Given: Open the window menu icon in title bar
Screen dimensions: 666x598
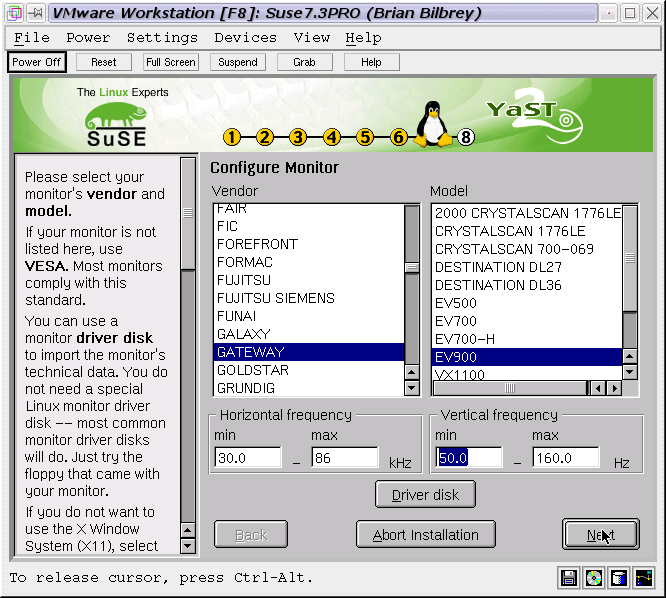Looking at the screenshot, I should point(14,13).
